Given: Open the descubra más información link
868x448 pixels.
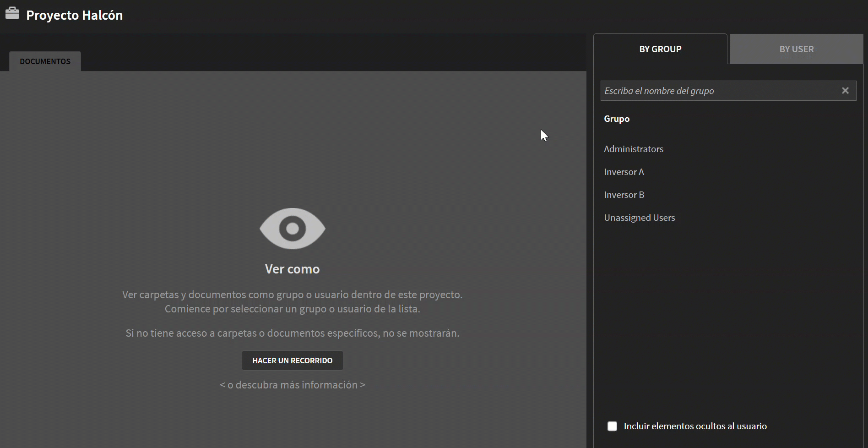Looking at the screenshot, I should tap(293, 385).
